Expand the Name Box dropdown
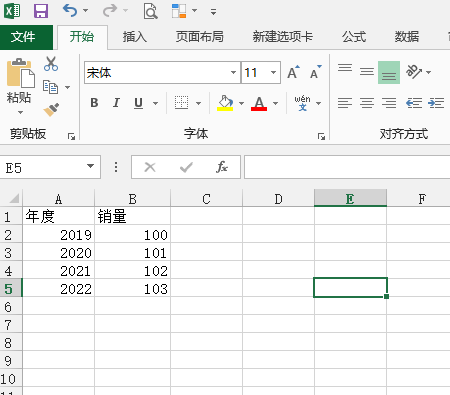Screen dimensions: 450x395 (x=90, y=166)
